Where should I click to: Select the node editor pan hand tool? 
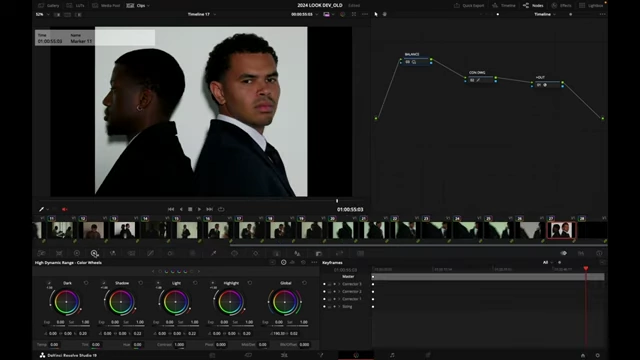384,14
